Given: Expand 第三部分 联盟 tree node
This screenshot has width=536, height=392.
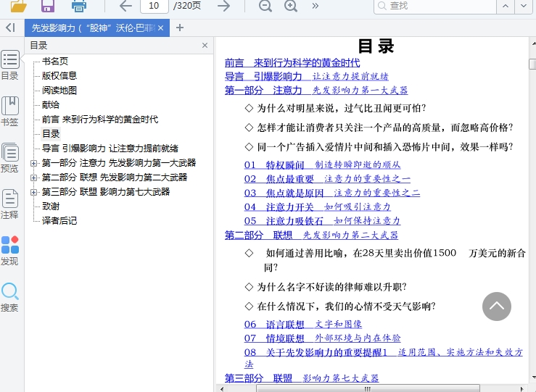Looking at the screenshot, I should (34, 192).
